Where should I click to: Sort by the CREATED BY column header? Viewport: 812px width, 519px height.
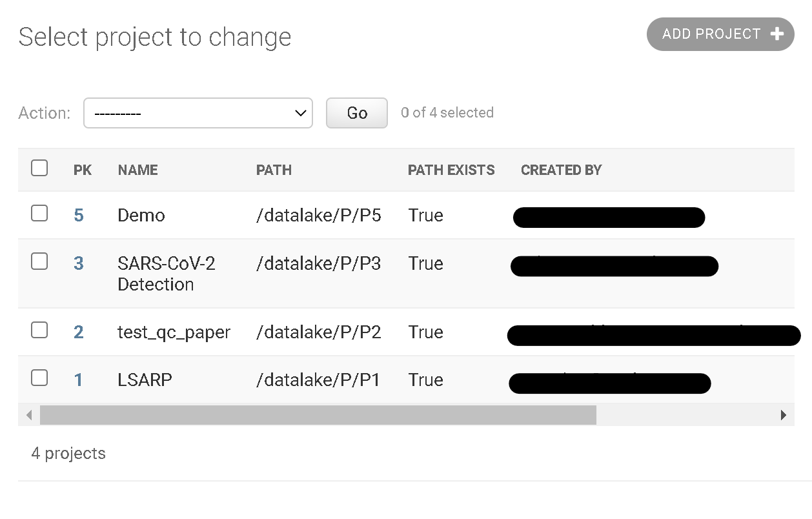[x=561, y=170]
